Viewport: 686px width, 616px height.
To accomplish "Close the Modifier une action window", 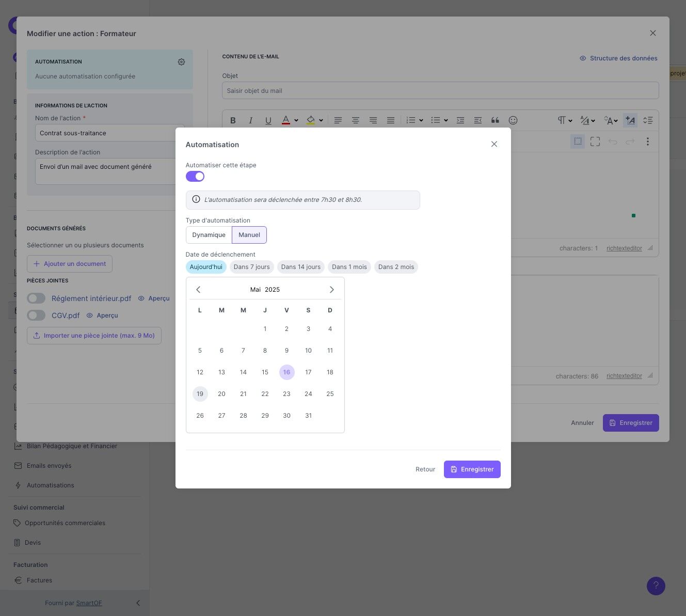I will coord(653,33).
